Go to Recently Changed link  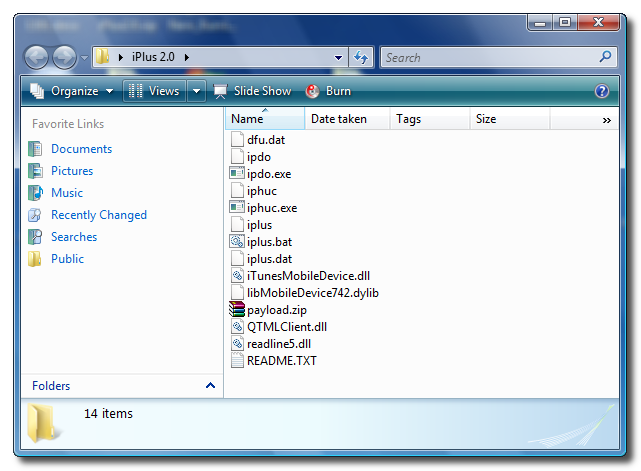(98, 215)
